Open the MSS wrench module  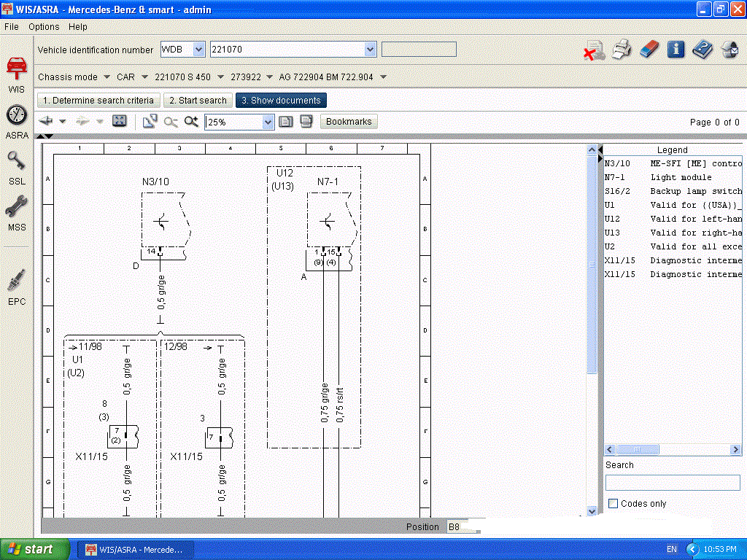point(17,214)
